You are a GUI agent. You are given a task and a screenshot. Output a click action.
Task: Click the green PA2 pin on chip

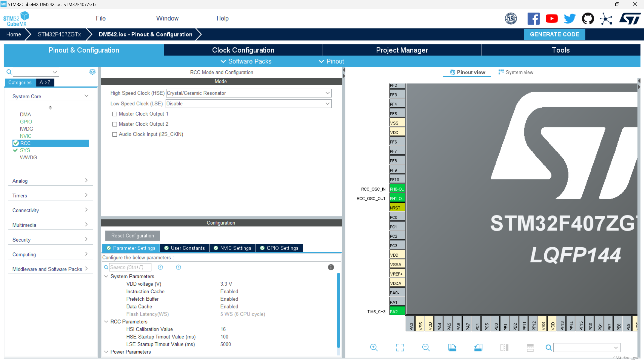pyautogui.click(x=397, y=311)
